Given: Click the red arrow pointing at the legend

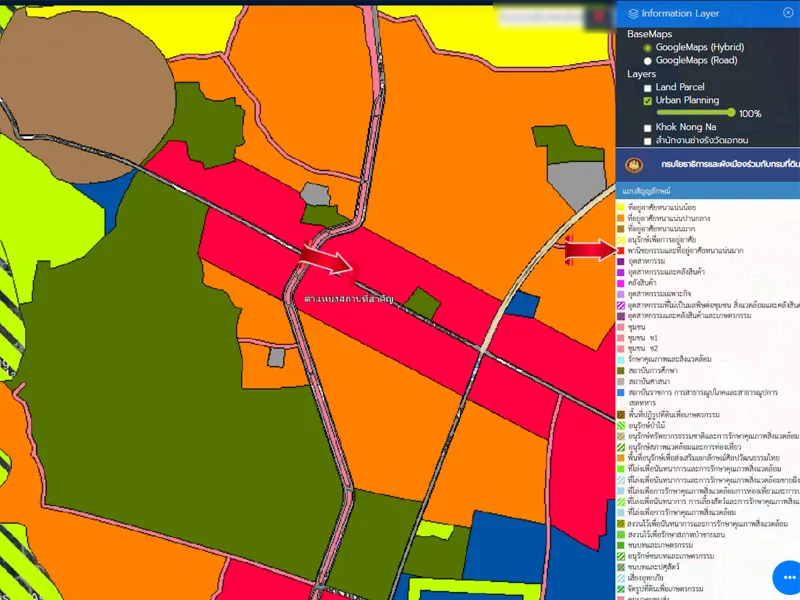Looking at the screenshot, I should tap(588, 250).
